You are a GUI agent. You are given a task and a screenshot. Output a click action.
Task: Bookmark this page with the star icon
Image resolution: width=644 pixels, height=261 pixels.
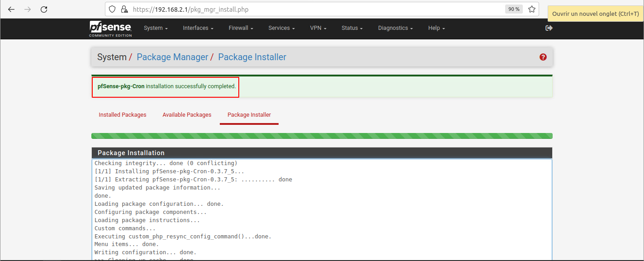click(x=532, y=9)
